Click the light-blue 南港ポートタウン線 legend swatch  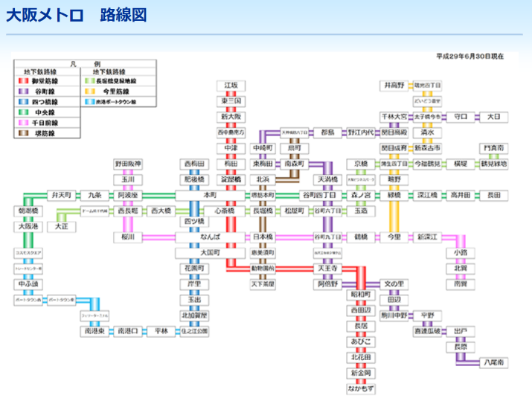90,102
